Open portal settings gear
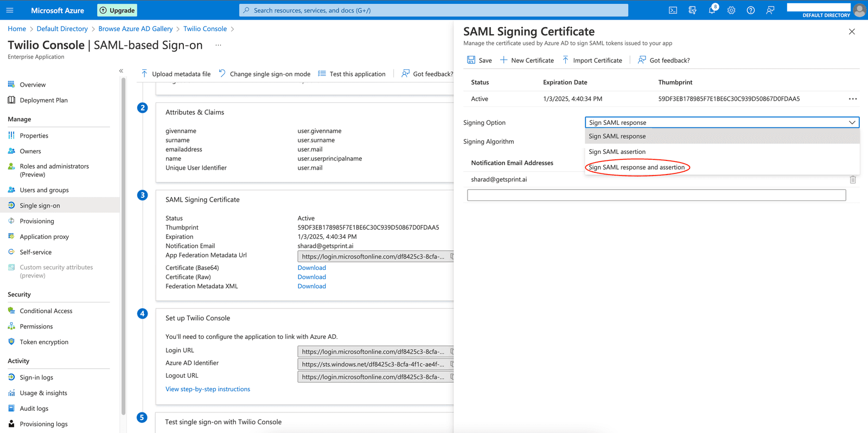The image size is (868, 433). (x=731, y=10)
